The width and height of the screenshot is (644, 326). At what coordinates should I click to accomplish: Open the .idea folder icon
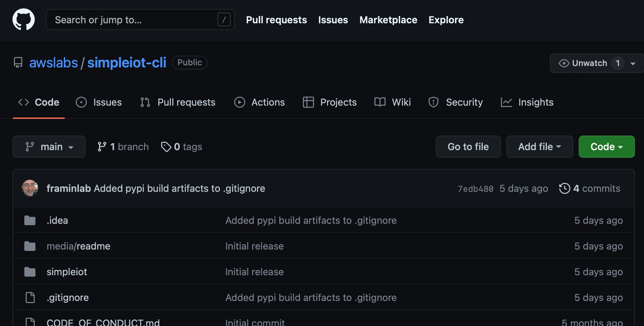pyautogui.click(x=30, y=220)
